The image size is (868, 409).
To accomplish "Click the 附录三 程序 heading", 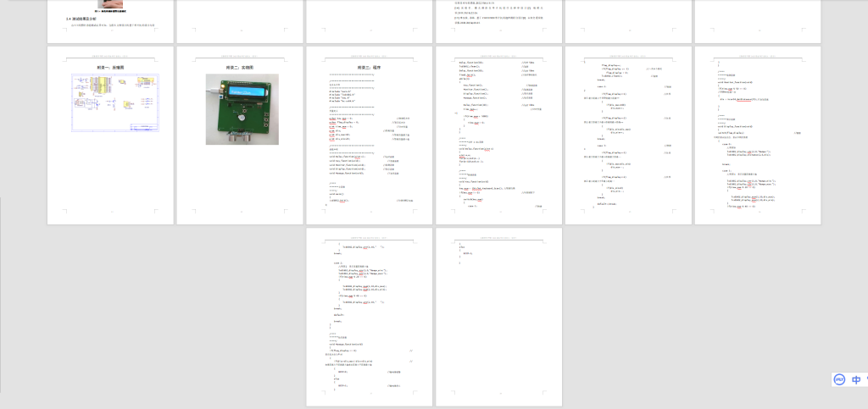I will (370, 67).
